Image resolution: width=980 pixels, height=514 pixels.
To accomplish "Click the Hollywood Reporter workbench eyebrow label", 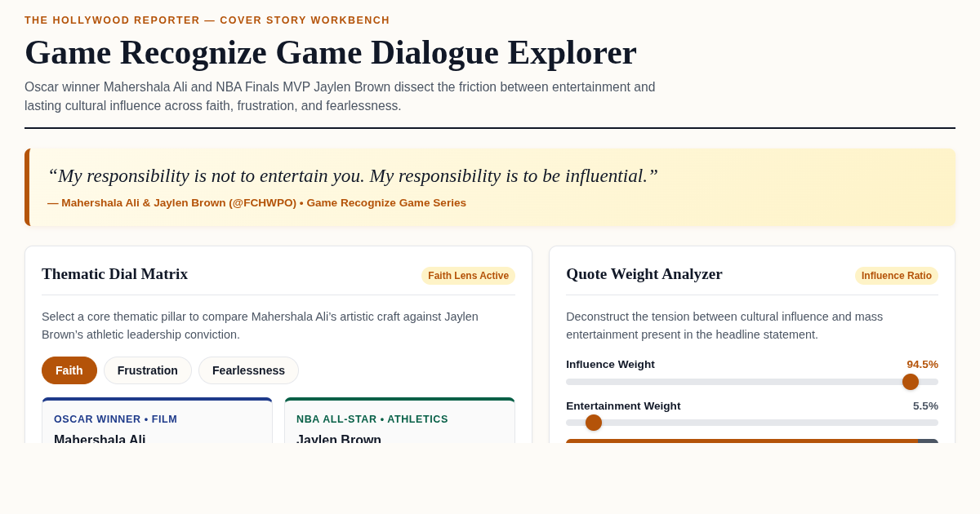I will (x=207, y=20).
